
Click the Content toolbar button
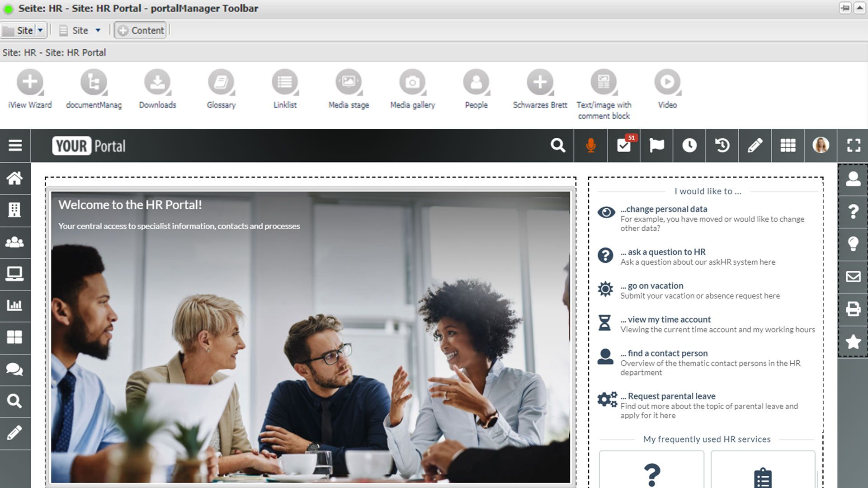141,30
